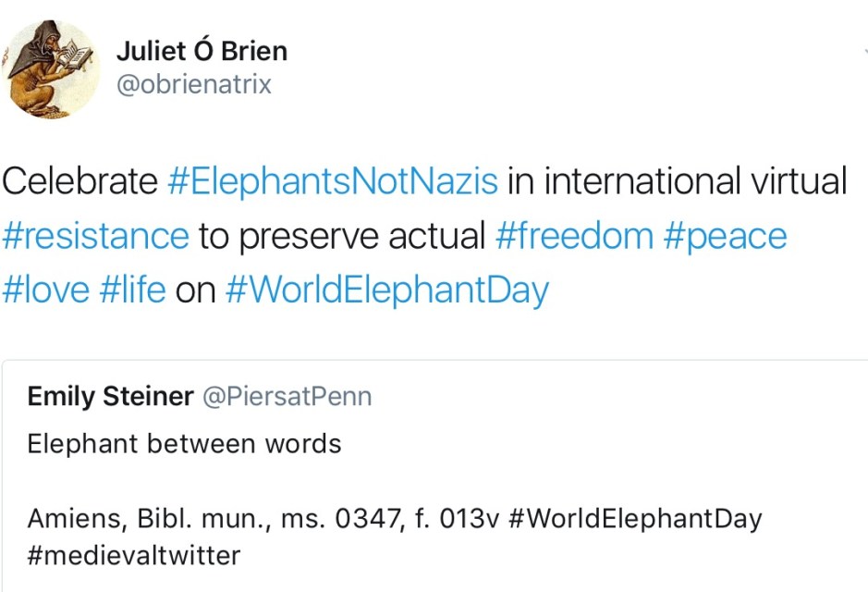Click the "Elephant between words" quoted text
The image size is (868, 592).
[x=184, y=444]
